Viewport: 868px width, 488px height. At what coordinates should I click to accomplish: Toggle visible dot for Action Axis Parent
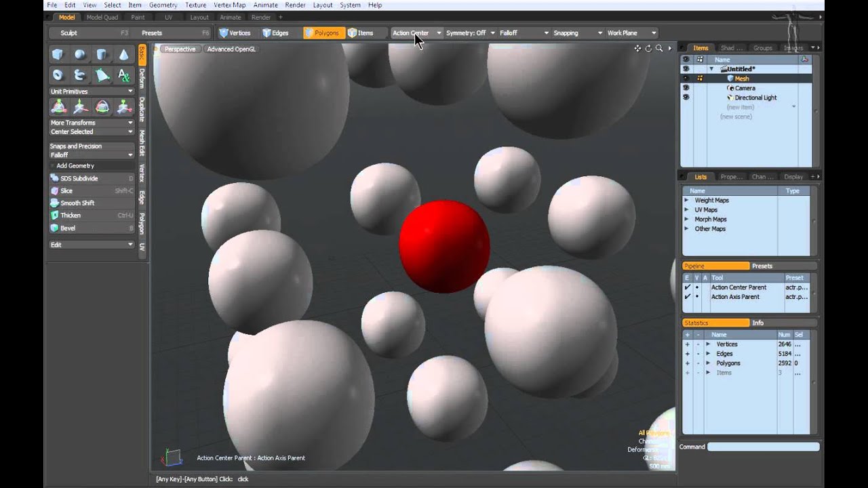[696, 297]
